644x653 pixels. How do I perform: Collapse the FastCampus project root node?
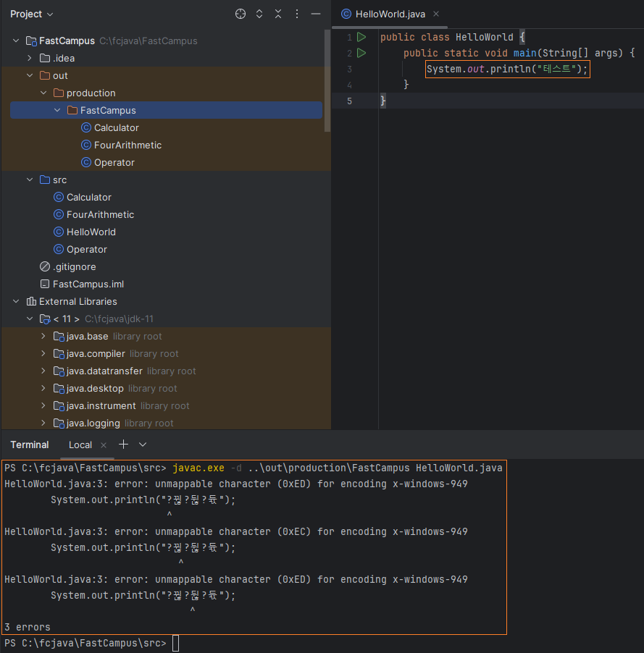click(16, 41)
